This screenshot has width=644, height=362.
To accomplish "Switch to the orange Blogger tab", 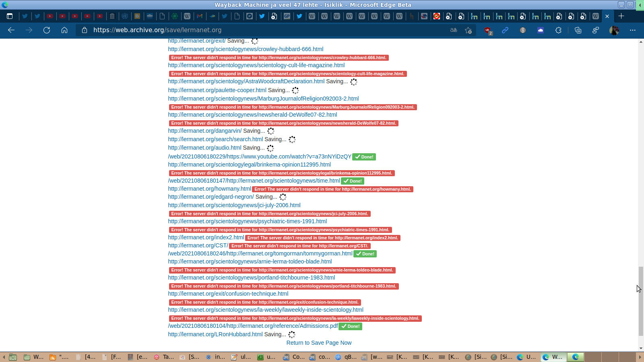I will [x=137, y=16].
